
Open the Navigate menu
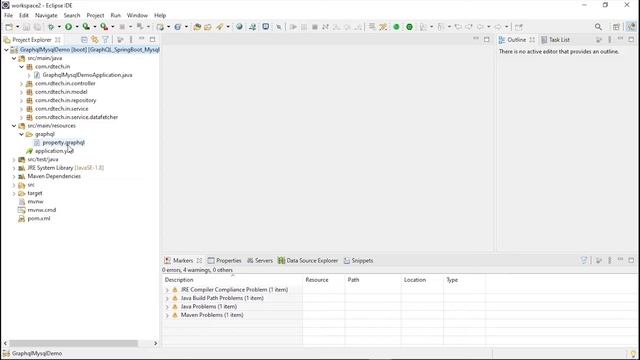tap(46, 15)
